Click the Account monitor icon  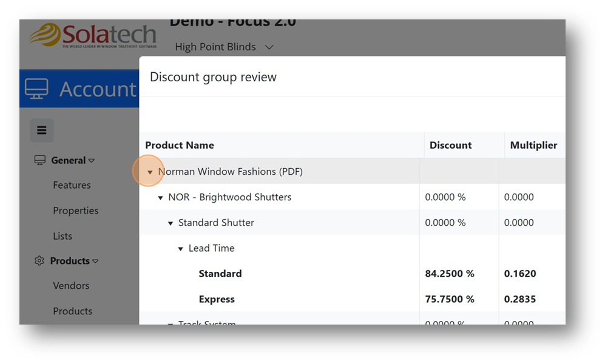click(x=36, y=89)
